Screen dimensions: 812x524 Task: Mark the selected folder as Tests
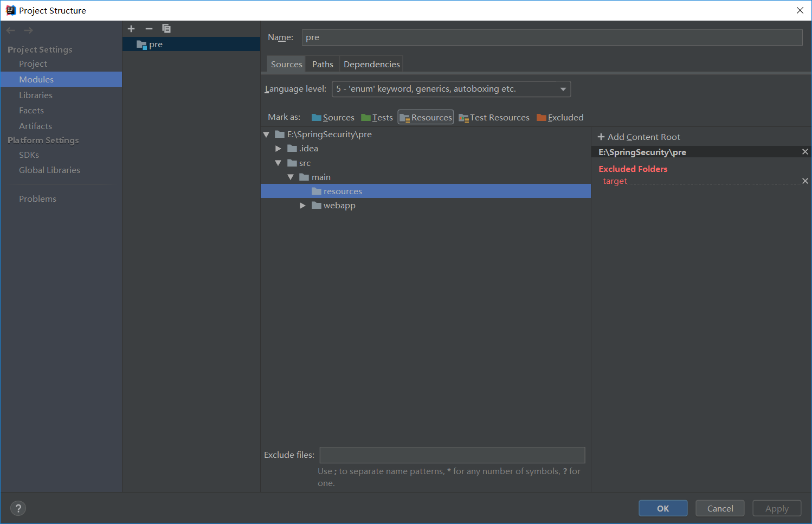click(x=377, y=117)
